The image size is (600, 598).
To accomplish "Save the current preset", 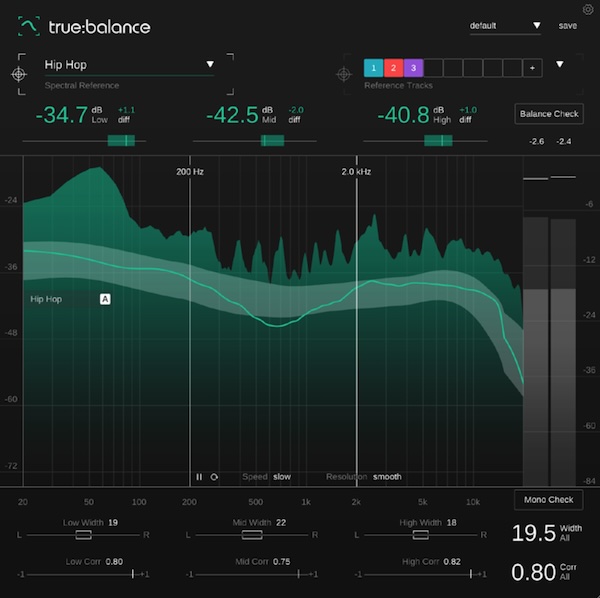I will pos(567,26).
